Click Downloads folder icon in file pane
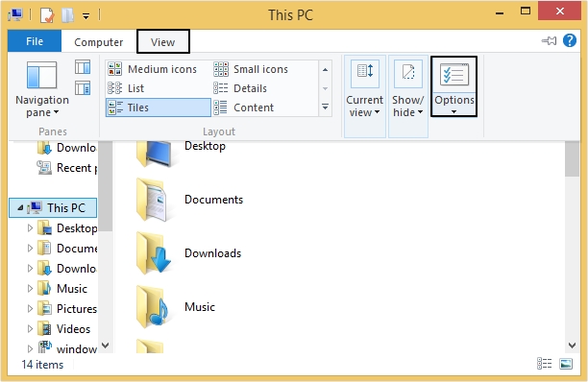Viewport: 588px width, 382px height. tap(154, 253)
